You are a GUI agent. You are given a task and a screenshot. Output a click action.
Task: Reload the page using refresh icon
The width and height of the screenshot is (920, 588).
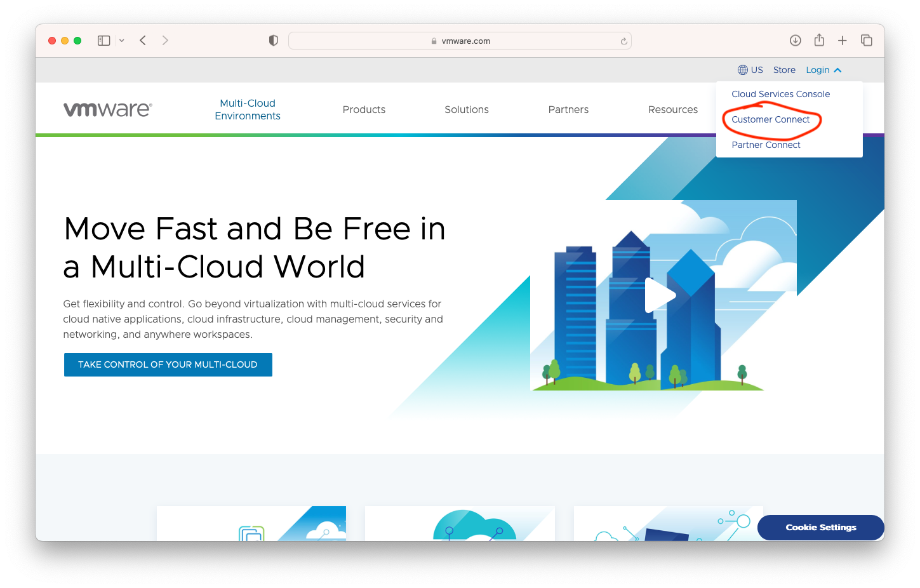pyautogui.click(x=623, y=41)
